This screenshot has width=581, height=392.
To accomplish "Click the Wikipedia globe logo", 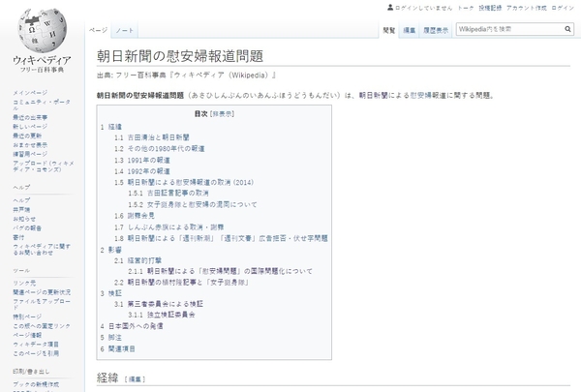I will [42, 31].
